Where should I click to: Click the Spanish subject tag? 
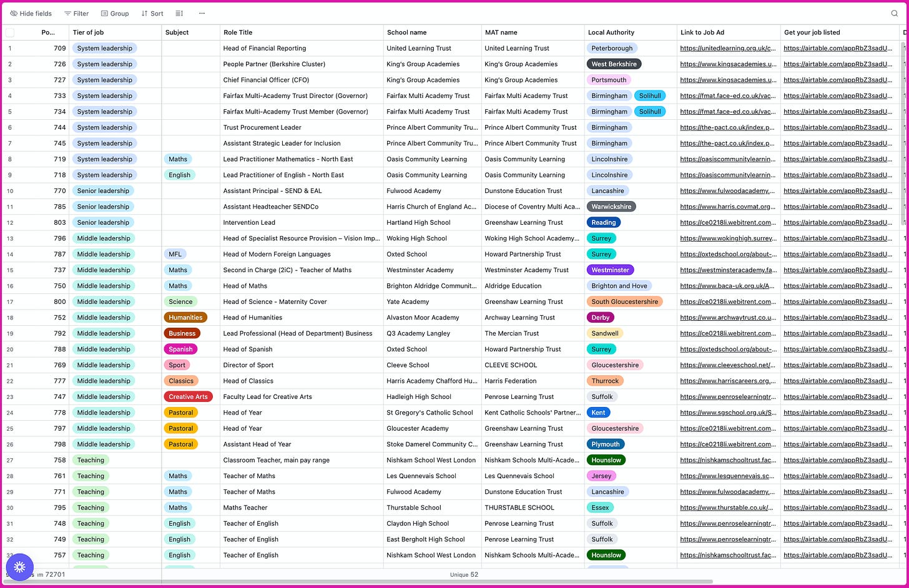coord(180,350)
